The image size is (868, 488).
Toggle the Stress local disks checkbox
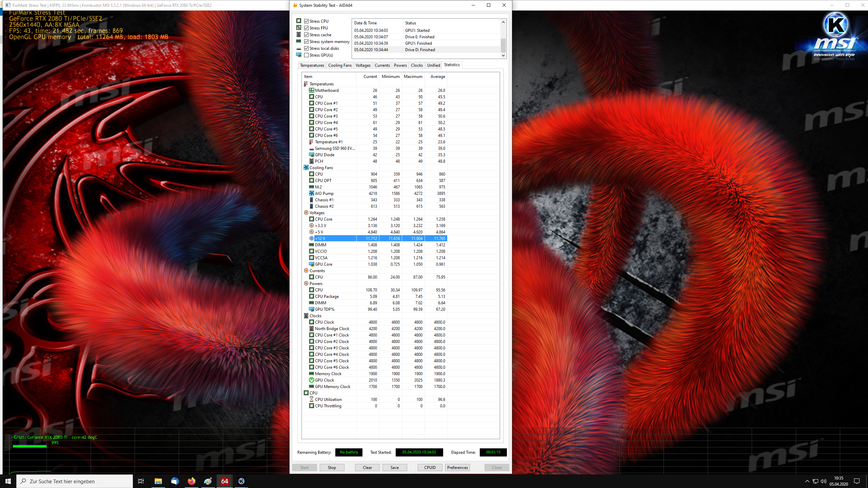(307, 48)
